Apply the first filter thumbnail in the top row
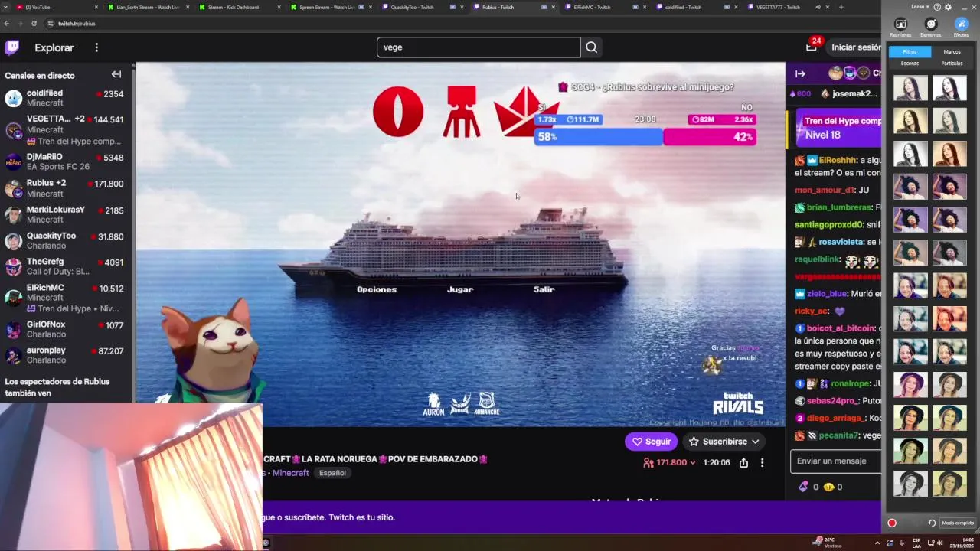This screenshot has width=980, height=551. pos(910,88)
